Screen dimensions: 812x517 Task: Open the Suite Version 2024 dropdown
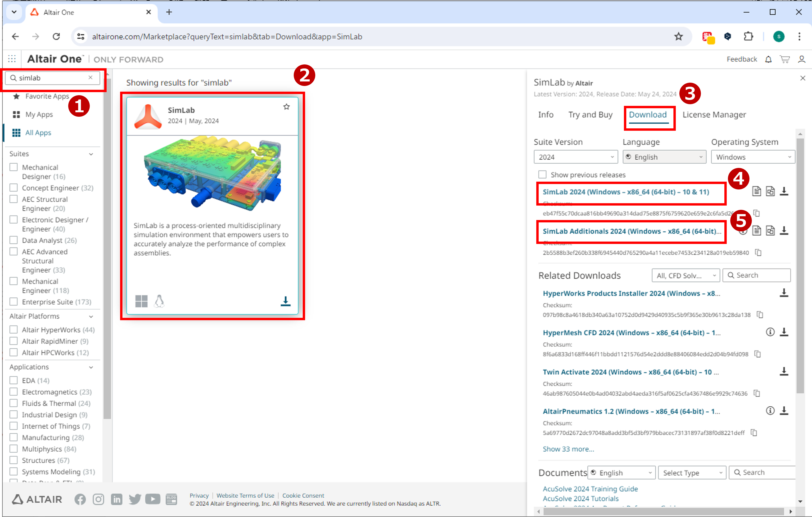tap(576, 157)
